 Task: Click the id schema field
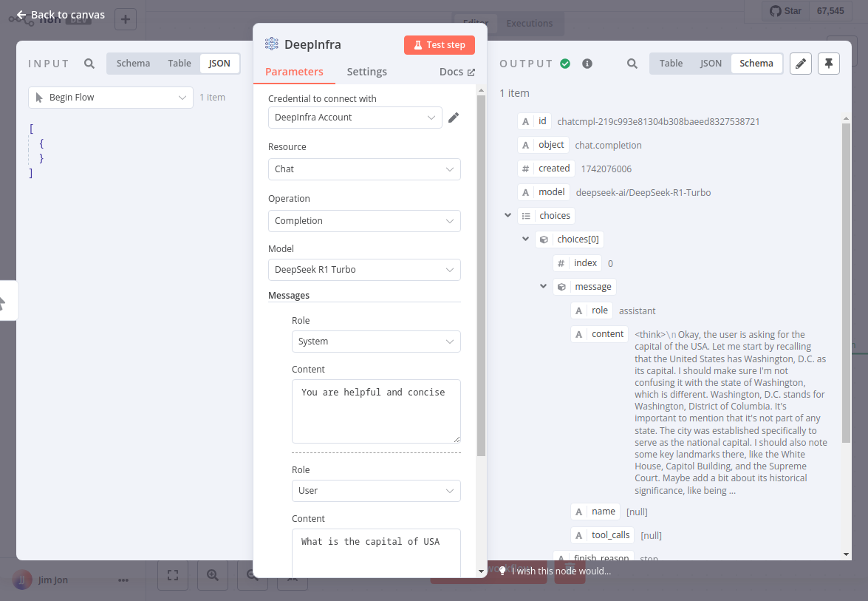click(x=534, y=121)
